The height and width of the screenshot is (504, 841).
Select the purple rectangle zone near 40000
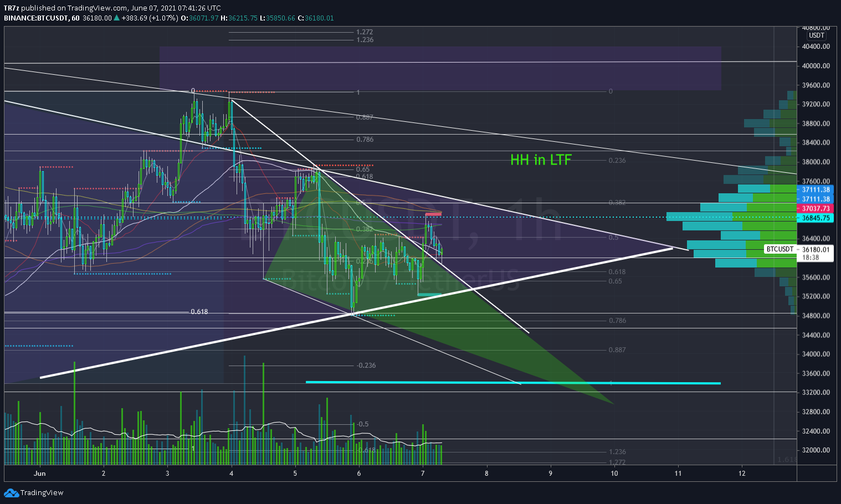[x=440, y=68]
